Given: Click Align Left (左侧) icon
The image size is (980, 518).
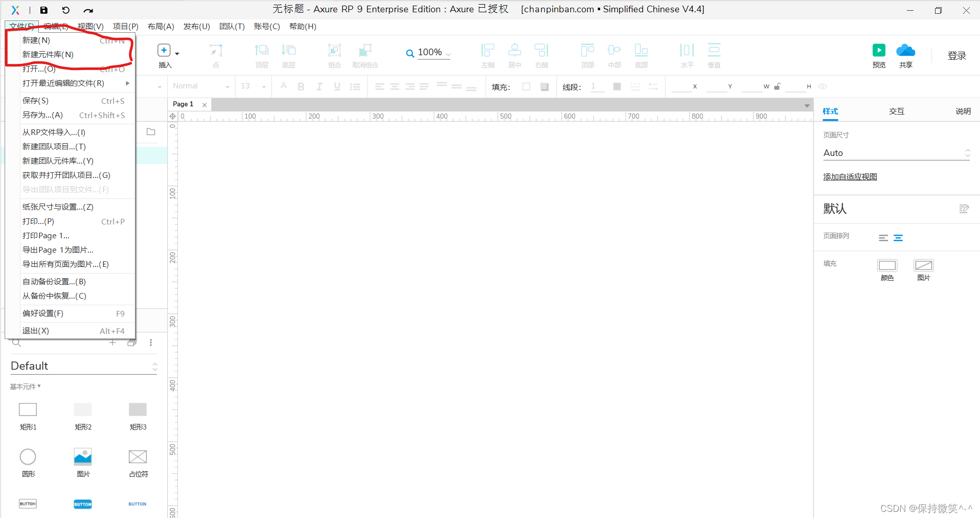Looking at the screenshot, I should (x=488, y=50).
